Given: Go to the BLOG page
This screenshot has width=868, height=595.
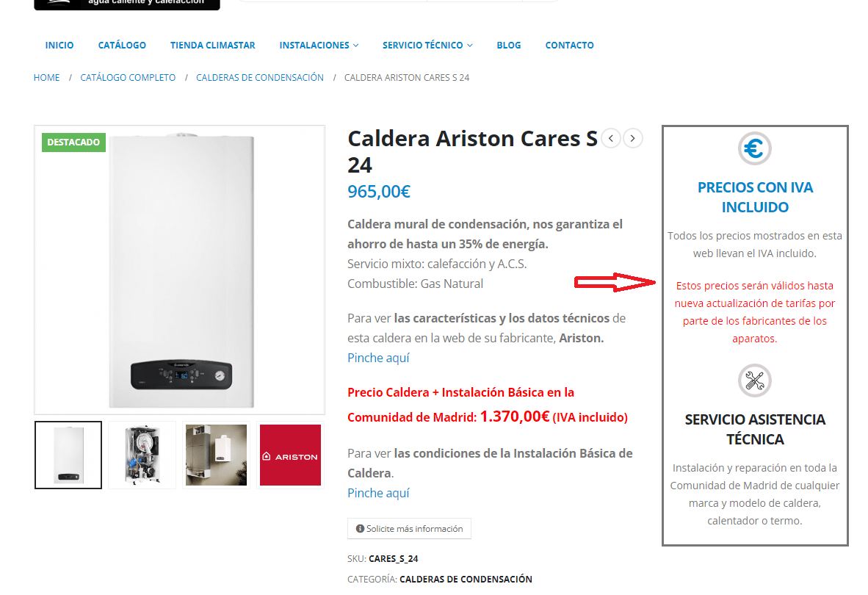Looking at the screenshot, I should (509, 46).
